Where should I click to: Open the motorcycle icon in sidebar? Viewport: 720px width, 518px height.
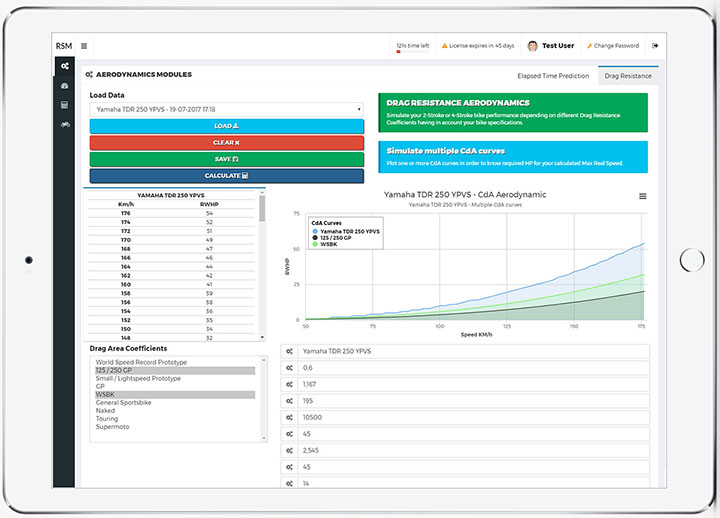point(65,124)
